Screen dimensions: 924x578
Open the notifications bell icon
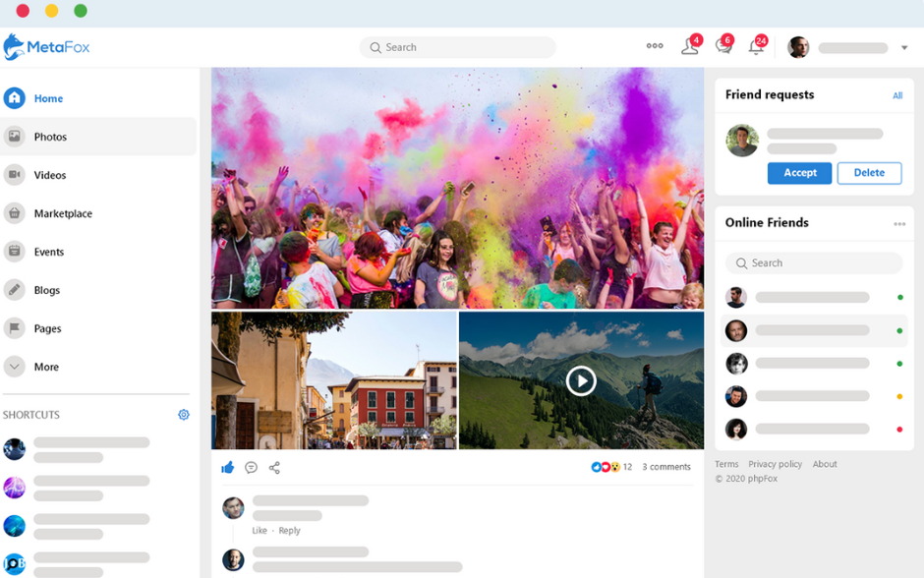pyautogui.click(x=755, y=47)
